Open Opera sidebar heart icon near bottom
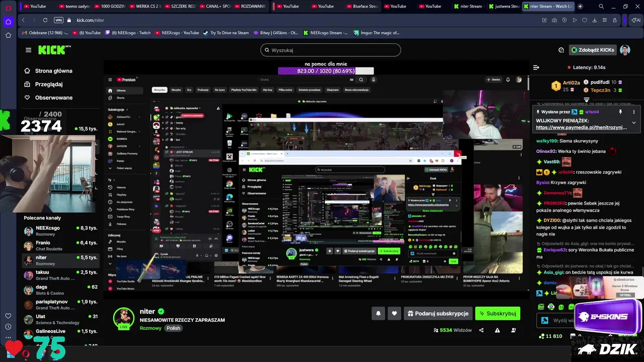 click(8, 316)
